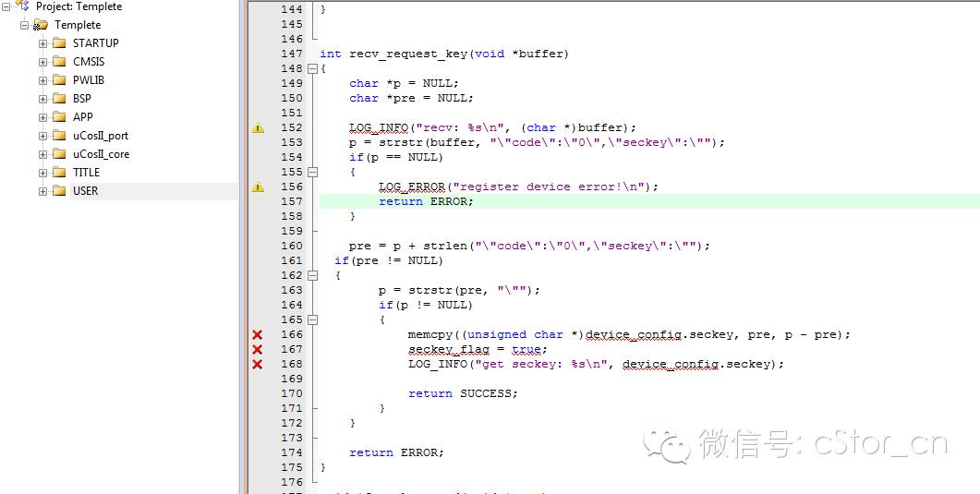Select uCosII_port label in project tree

(x=101, y=136)
